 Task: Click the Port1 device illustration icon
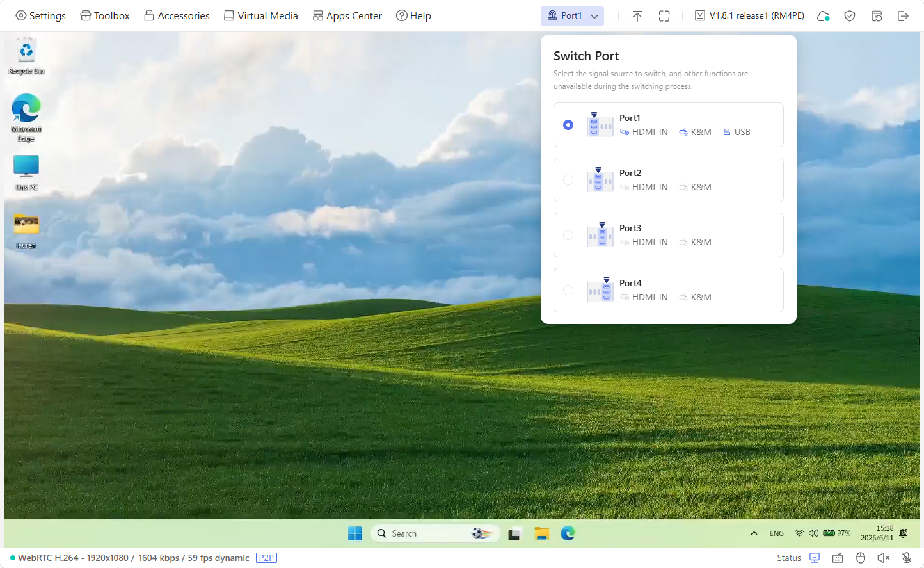[x=600, y=125]
